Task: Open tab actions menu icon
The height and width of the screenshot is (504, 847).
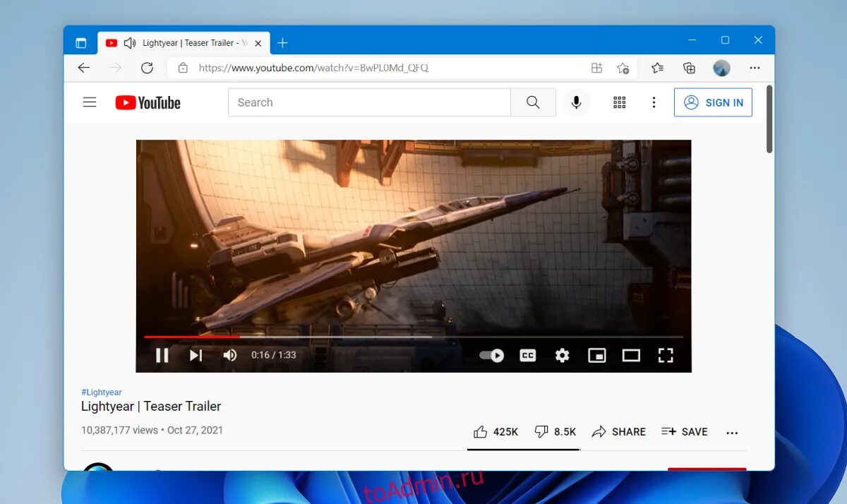Action: point(80,43)
